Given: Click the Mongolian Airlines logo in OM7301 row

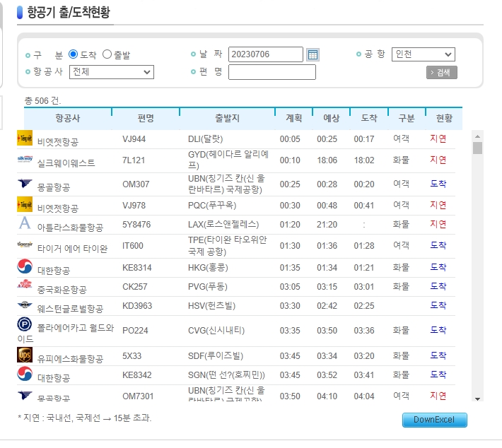Looking at the screenshot, I should 25,396.
